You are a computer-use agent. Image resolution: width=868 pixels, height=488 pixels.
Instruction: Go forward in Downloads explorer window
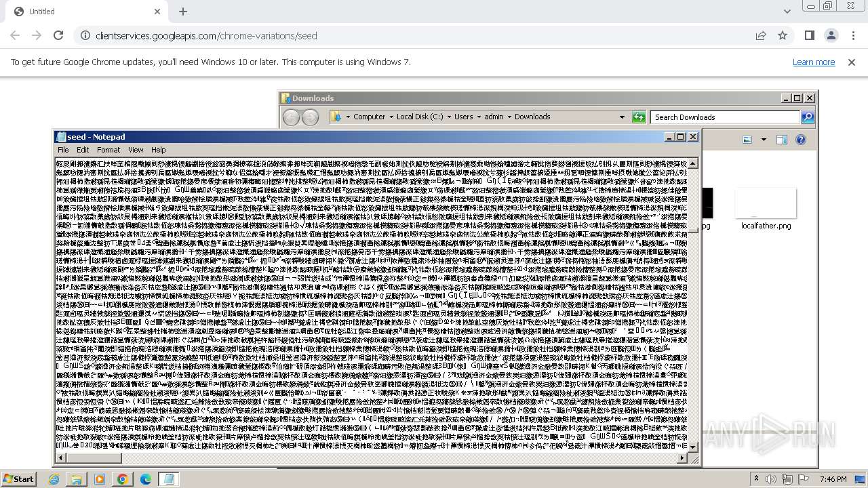[310, 117]
